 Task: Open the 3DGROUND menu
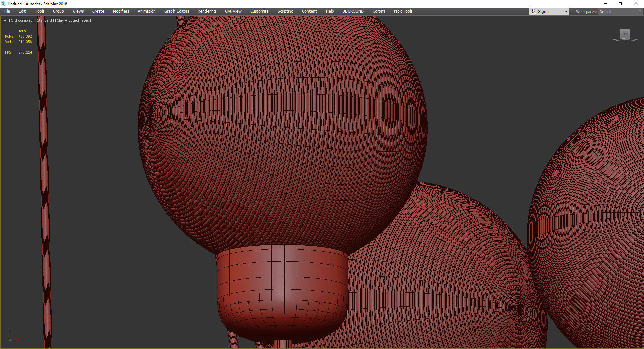click(x=353, y=11)
